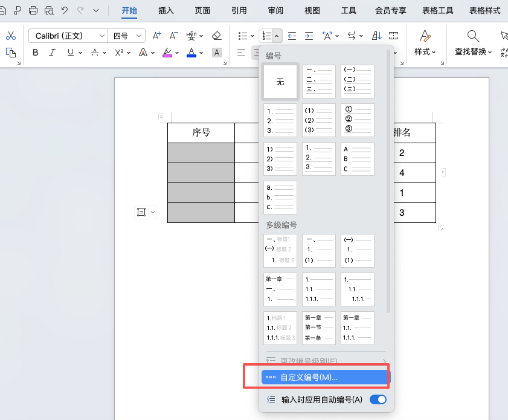The height and width of the screenshot is (420, 508).
Task: Select the a. b. c. numbering style
Action: coord(280,198)
